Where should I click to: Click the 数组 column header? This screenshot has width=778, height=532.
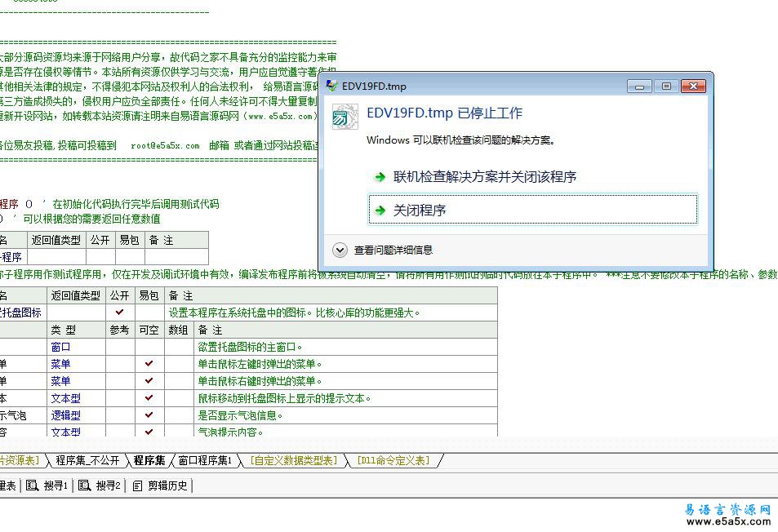tap(179, 330)
